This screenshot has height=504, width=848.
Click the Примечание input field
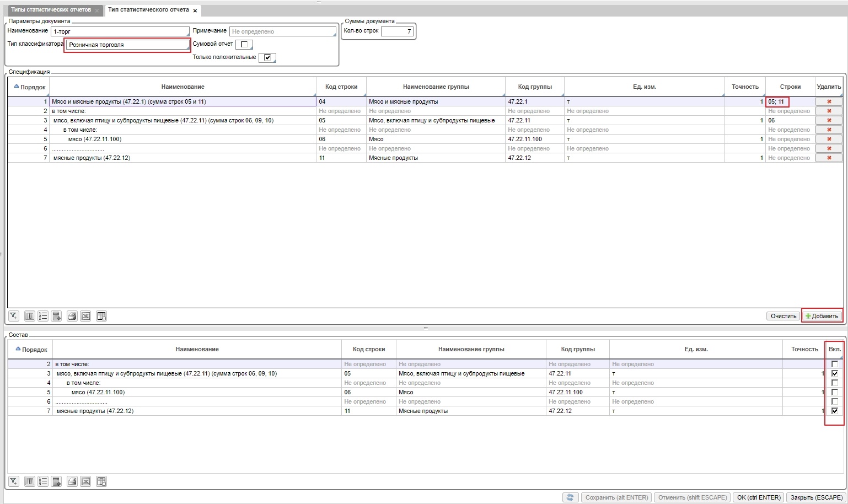coord(282,31)
